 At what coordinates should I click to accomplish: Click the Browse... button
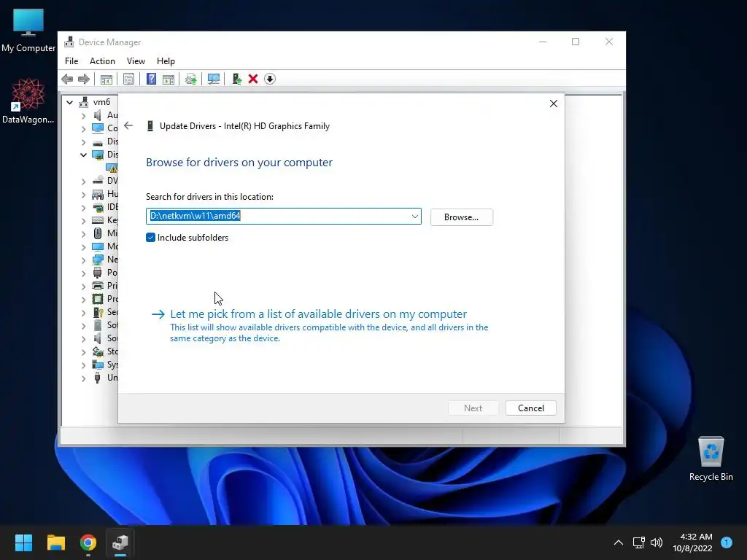[461, 217]
